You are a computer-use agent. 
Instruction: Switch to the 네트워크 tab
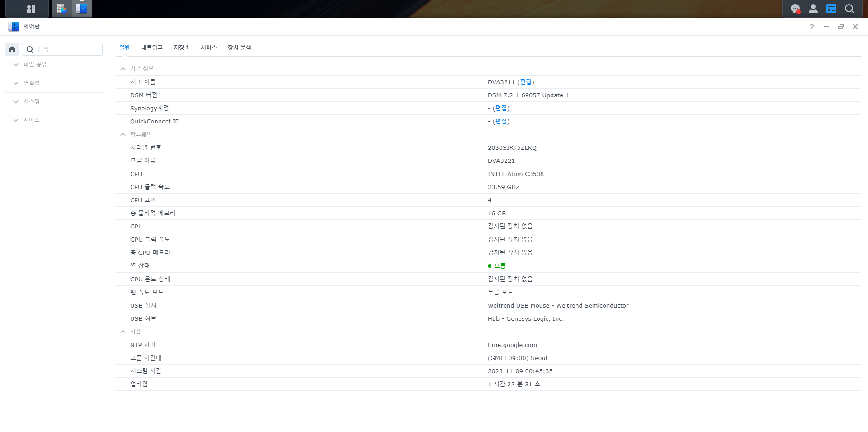pos(152,47)
